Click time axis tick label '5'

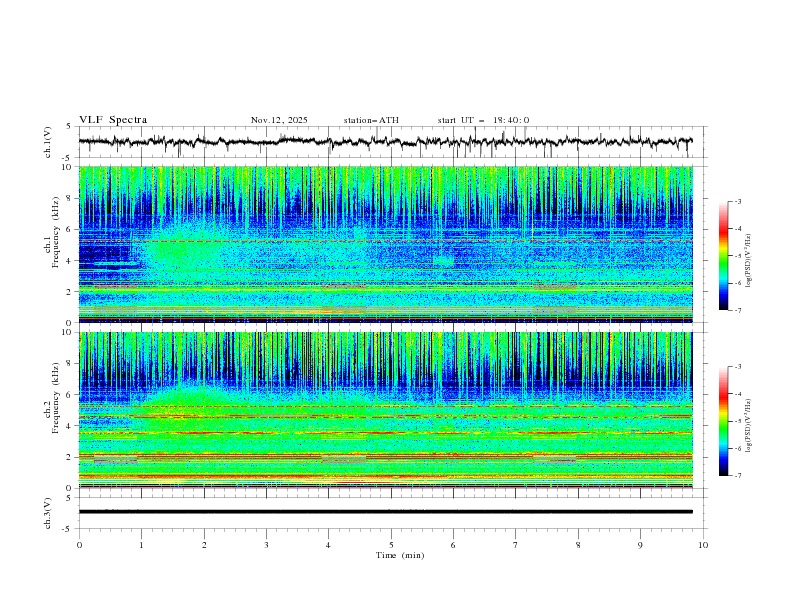point(391,545)
